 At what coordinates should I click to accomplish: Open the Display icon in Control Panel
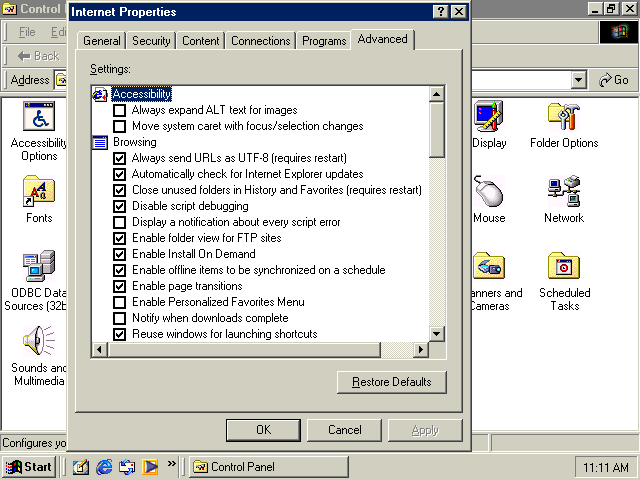click(x=489, y=116)
